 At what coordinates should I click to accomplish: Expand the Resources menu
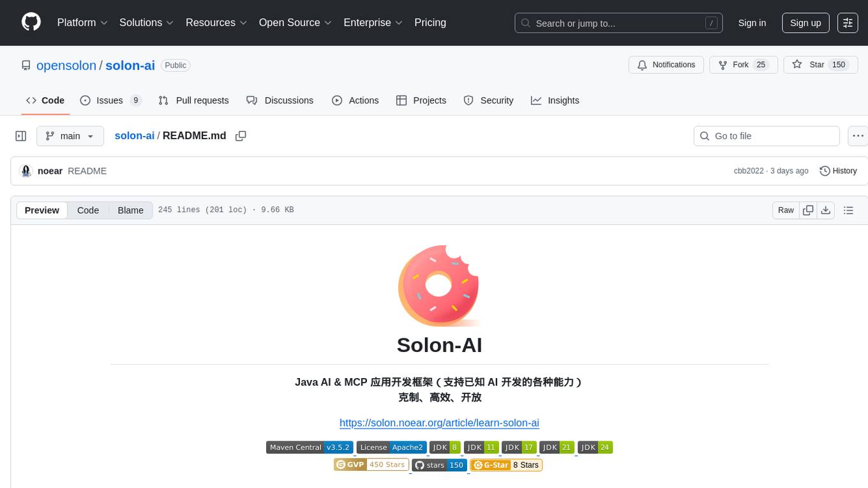216,22
